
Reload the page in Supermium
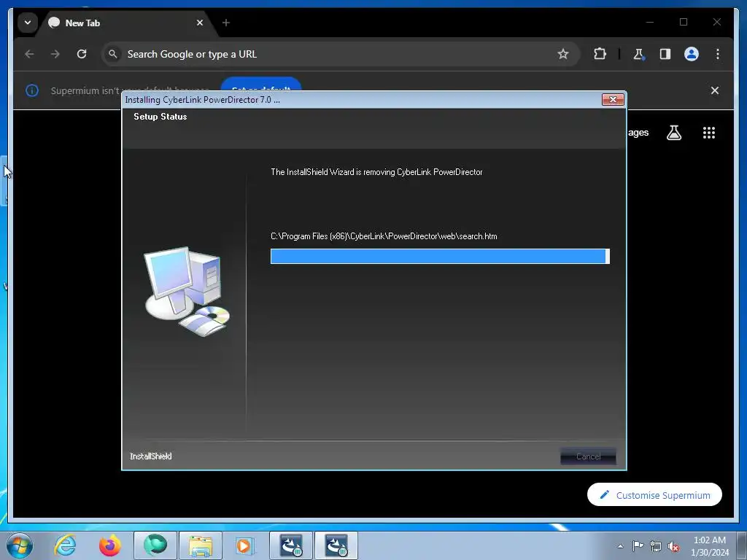82,54
